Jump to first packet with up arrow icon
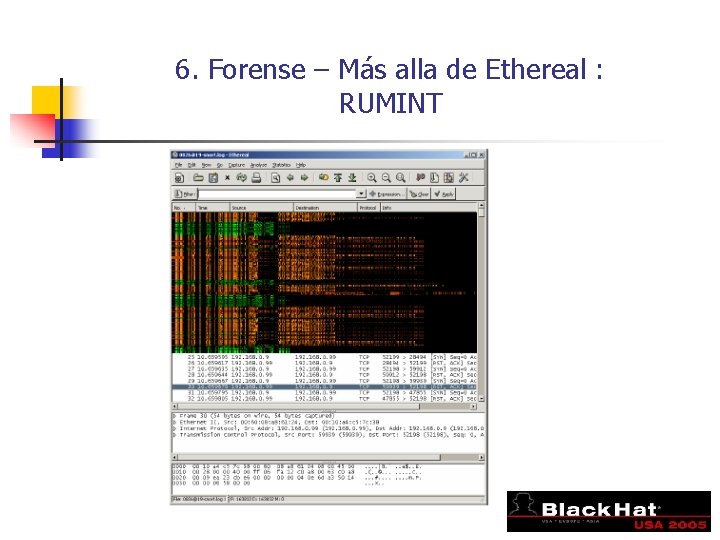 (x=338, y=178)
